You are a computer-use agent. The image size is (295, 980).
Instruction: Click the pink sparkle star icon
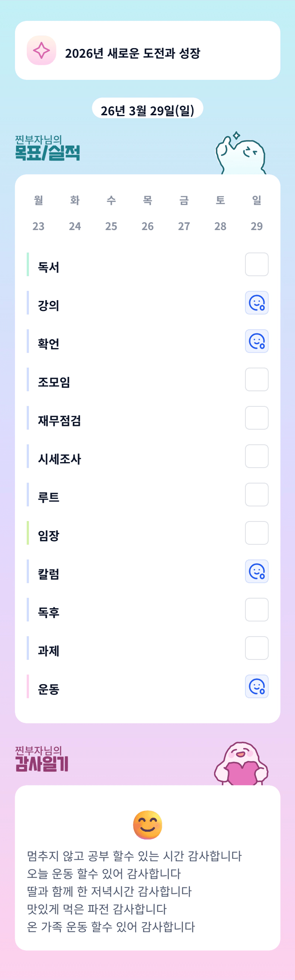[x=41, y=51]
